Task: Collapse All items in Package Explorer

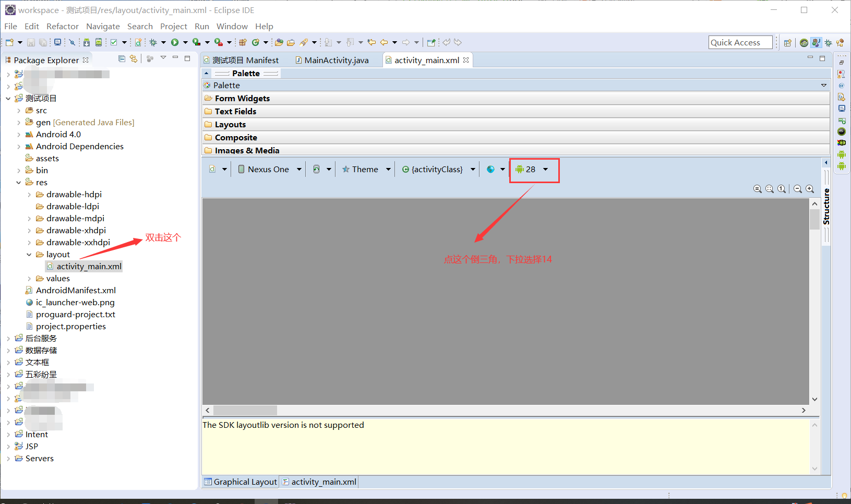Action: [122, 59]
